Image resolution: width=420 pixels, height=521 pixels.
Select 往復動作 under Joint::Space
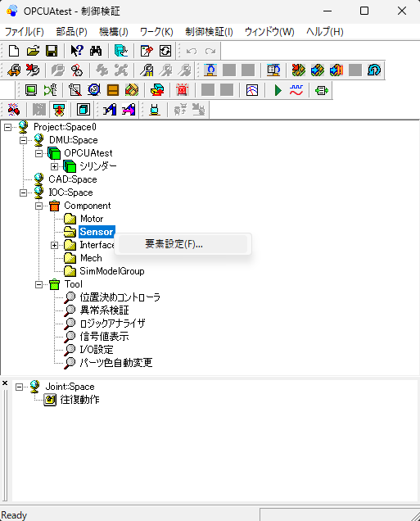(79, 400)
